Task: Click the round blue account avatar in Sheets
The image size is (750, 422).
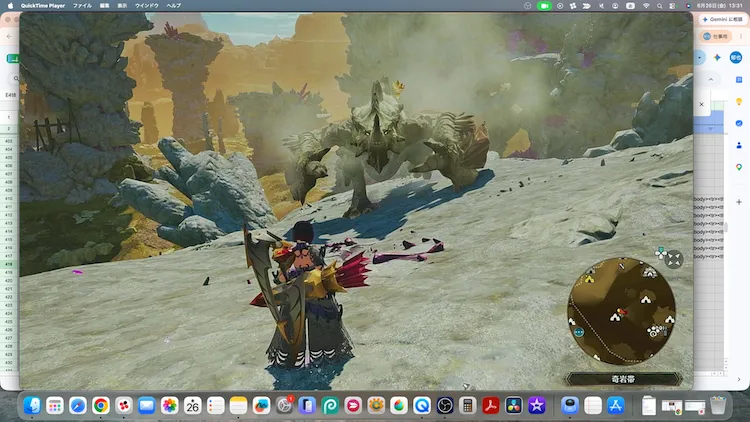Action: [736, 57]
